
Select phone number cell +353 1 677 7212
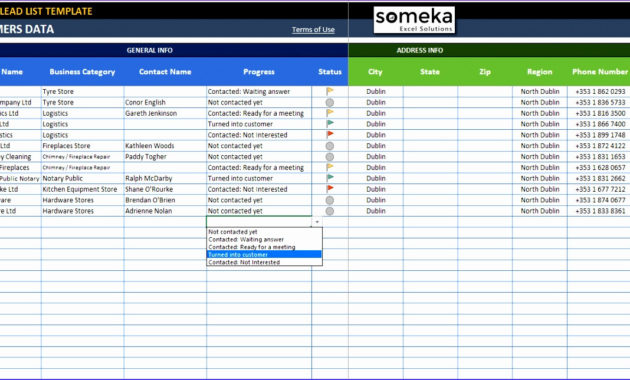pyautogui.click(x=599, y=189)
